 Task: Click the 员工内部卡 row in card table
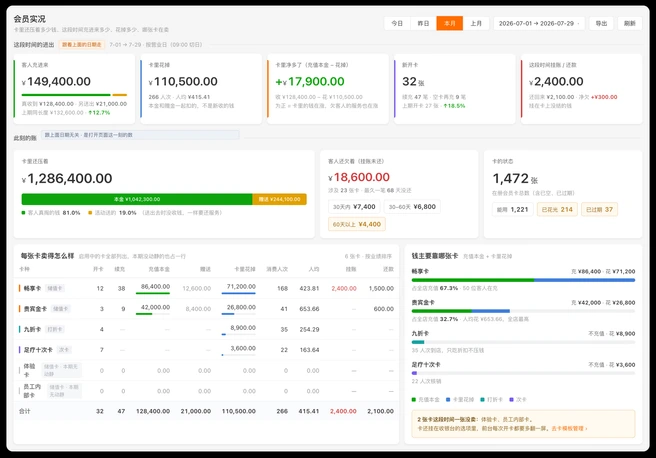point(206,391)
